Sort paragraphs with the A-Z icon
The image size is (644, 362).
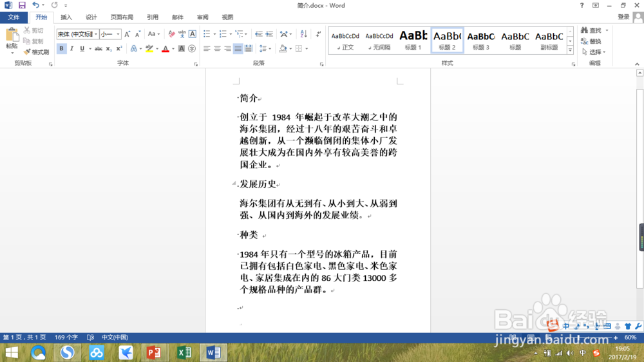pyautogui.click(x=303, y=34)
